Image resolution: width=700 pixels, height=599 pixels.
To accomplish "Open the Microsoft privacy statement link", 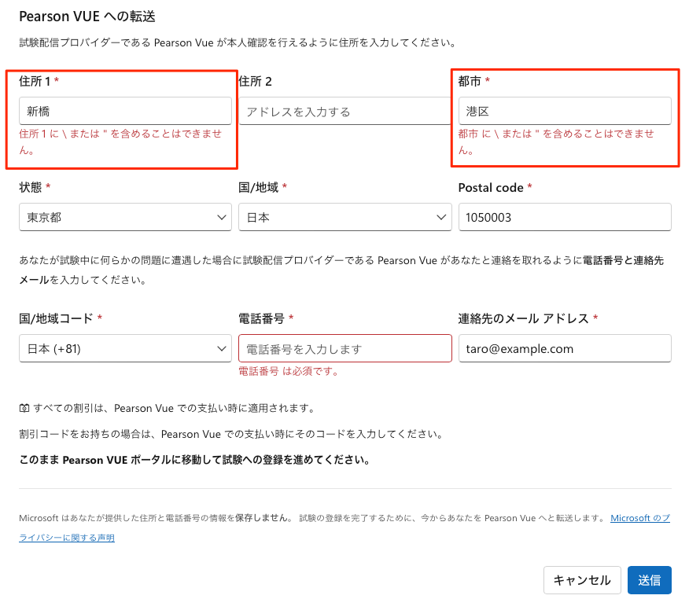I will click(x=639, y=518).
